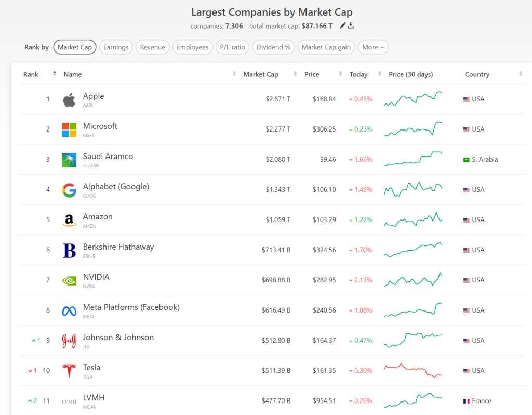
Task: Open the Apple company page
Action: 94,96
